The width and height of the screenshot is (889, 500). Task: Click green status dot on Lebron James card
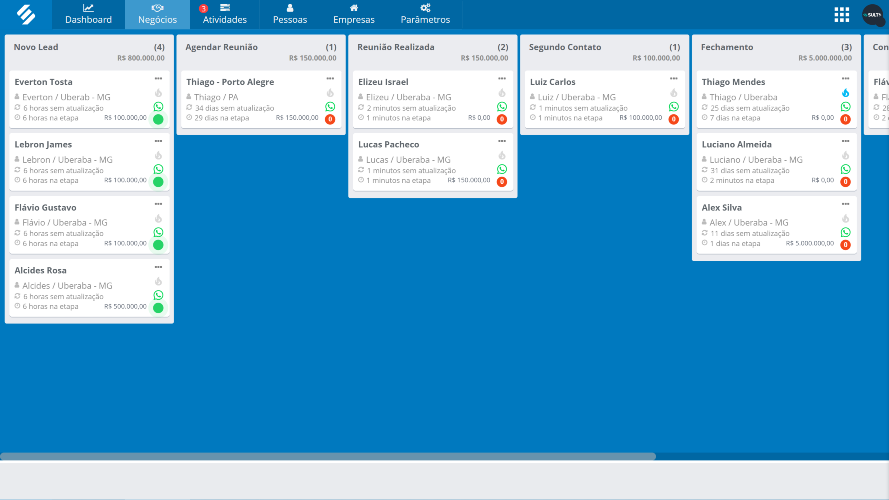tap(158, 182)
